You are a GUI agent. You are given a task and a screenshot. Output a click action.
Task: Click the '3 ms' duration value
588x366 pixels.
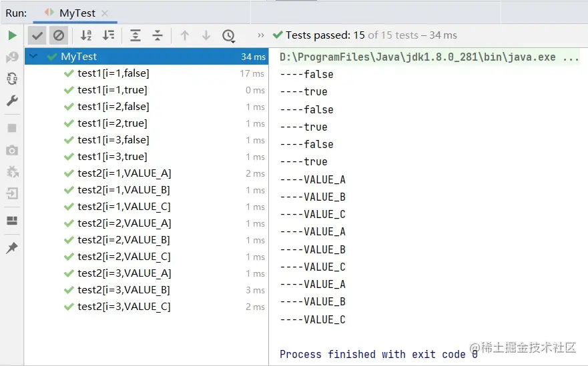(255, 290)
